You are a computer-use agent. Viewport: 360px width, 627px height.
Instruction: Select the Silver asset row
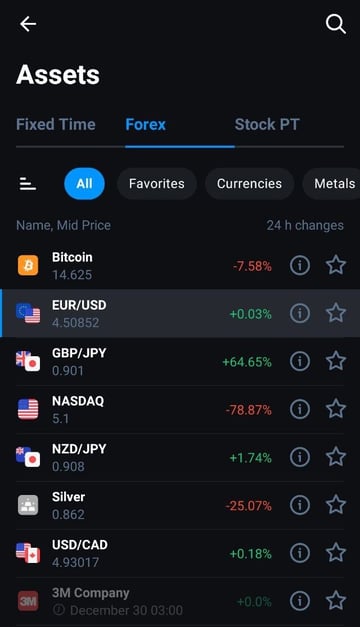click(x=180, y=505)
